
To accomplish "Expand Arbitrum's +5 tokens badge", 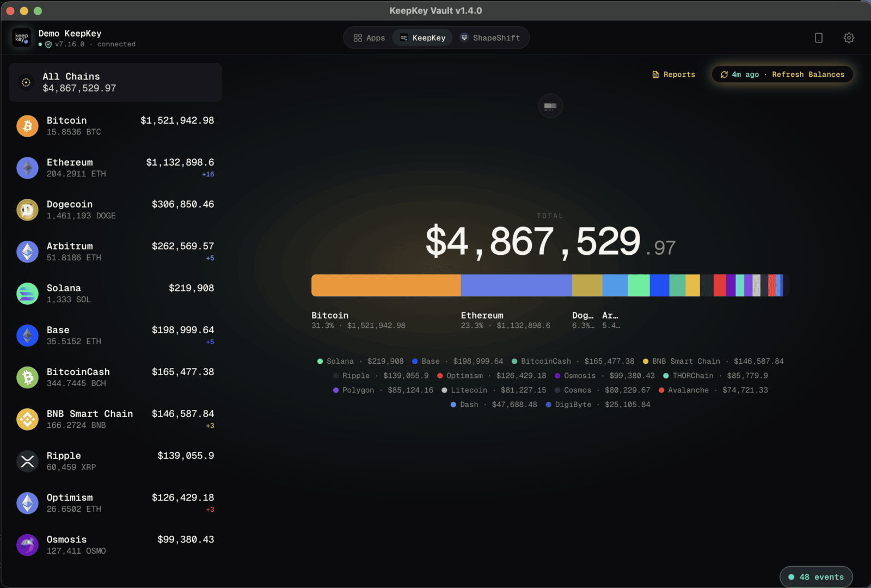I will point(210,258).
